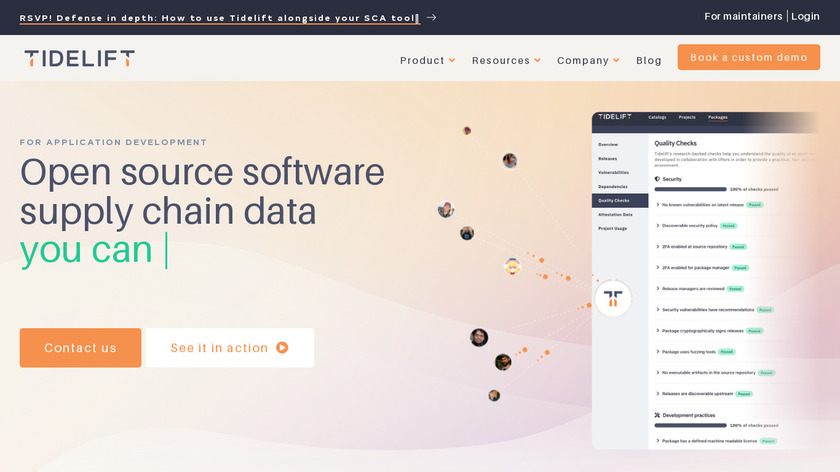Screen dimensions: 840x472
Task: Click the Development practices tools icon
Action: click(657, 415)
